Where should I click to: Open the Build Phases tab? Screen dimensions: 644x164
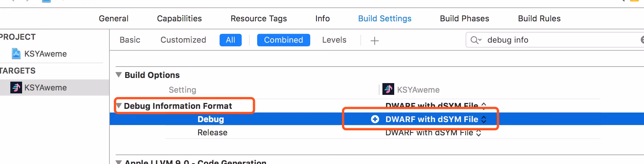click(x=464, y=18)
